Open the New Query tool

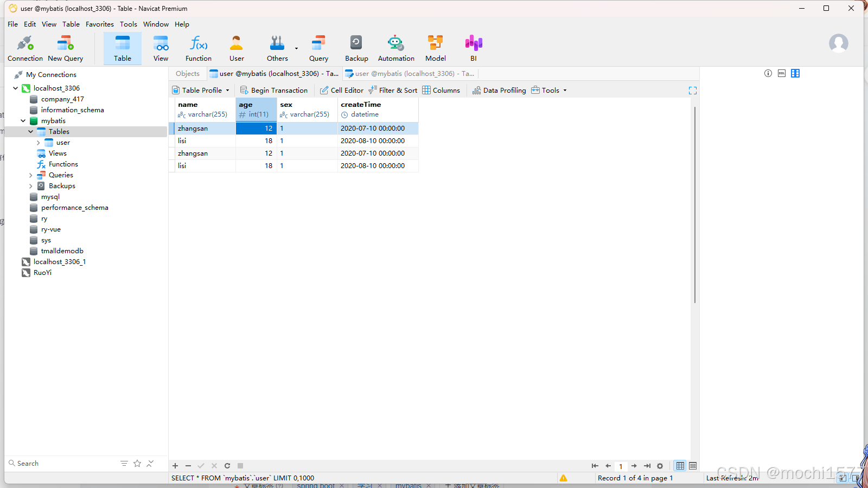[x=65, y=48]
